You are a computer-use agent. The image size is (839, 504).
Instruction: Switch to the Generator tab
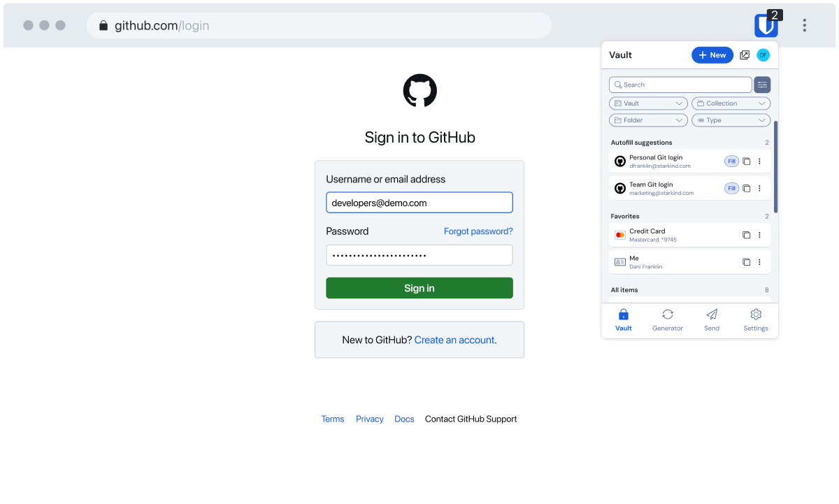pos(667,320)
